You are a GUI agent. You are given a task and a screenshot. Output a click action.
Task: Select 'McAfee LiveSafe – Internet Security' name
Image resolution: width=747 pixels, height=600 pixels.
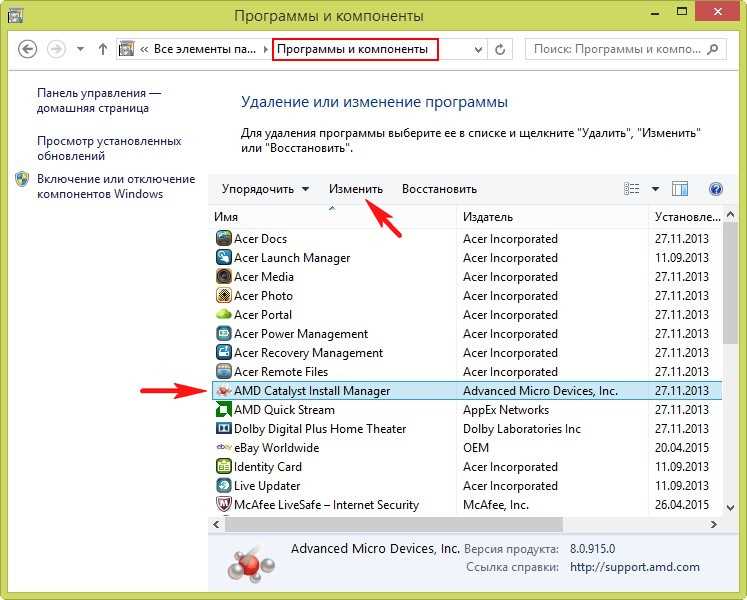(326, 505)
